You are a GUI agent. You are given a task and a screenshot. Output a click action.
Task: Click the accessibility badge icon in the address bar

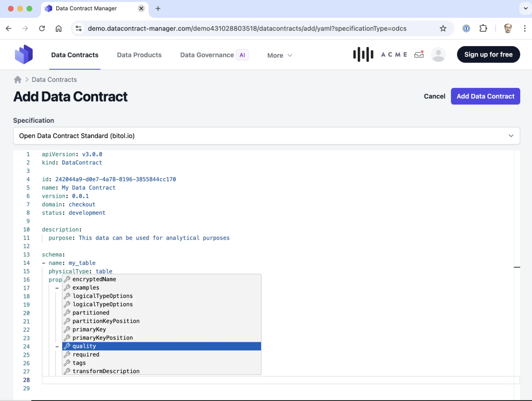tap(466, 28)
